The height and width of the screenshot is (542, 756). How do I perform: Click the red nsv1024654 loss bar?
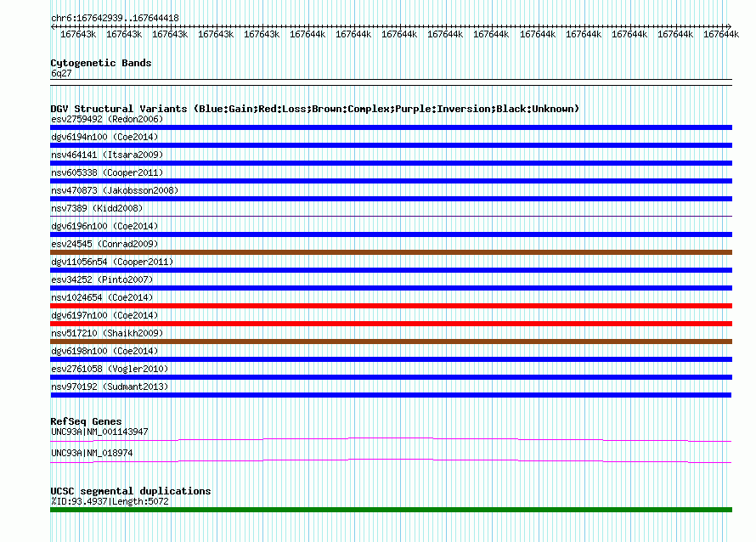coord(391,306)
